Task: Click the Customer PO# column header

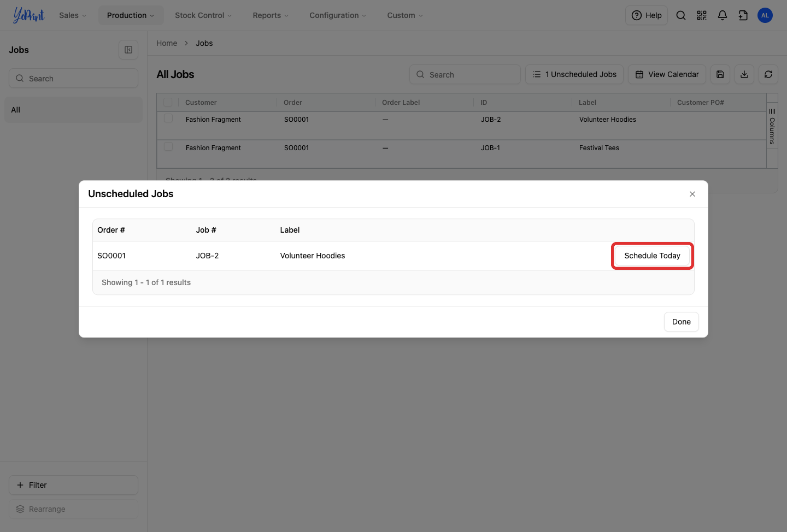Action: (x=701, y=102)
